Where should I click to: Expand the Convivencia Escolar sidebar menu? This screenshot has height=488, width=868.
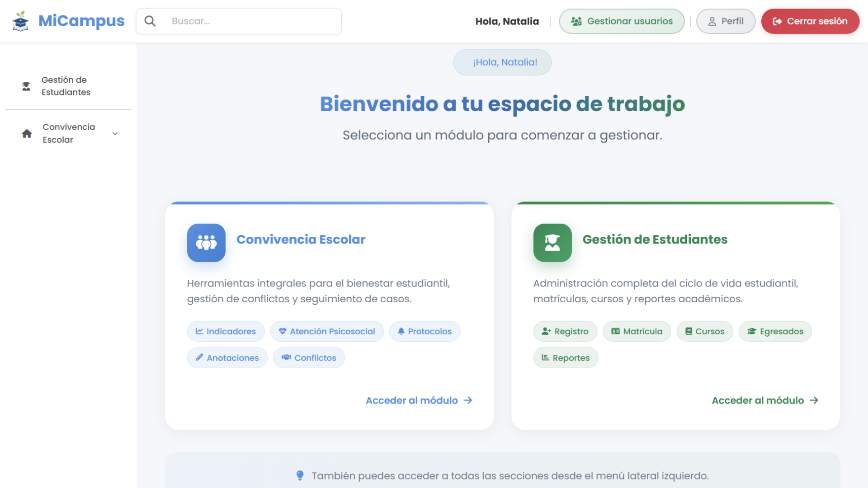click(115, 133)
